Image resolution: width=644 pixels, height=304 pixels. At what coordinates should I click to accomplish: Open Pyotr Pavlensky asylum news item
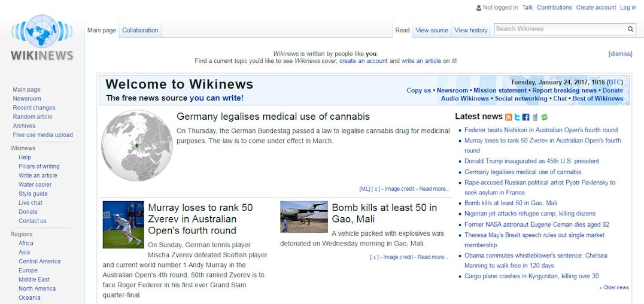(540, 187)
